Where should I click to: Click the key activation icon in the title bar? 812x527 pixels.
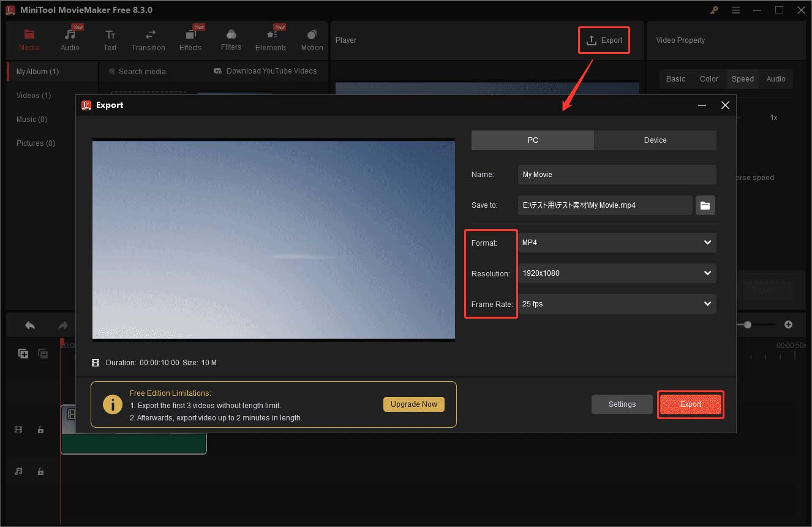pos(714,10)
